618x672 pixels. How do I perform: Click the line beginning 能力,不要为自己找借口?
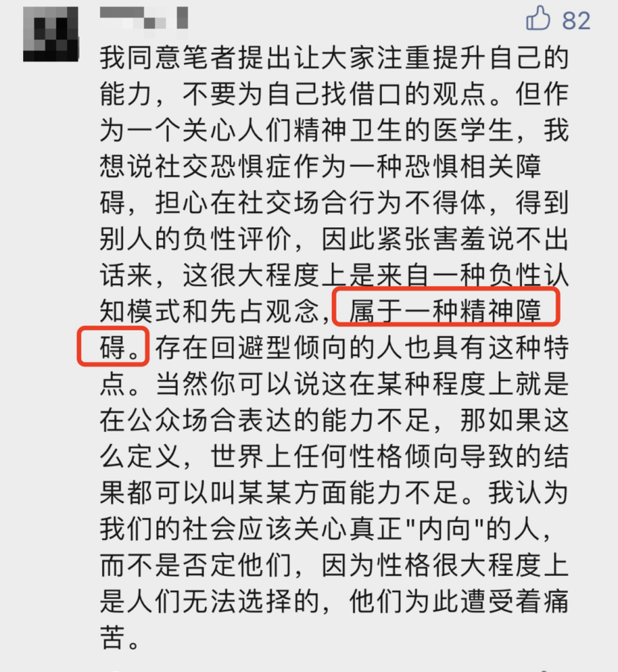(x=334, y=93)
